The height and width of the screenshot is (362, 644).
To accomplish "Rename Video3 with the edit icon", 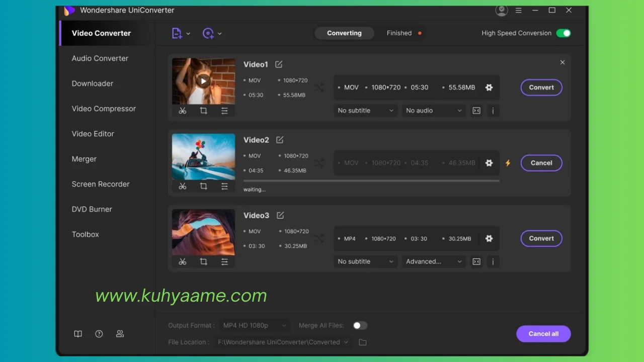I will pyautogui.click(x=280, y=215).
